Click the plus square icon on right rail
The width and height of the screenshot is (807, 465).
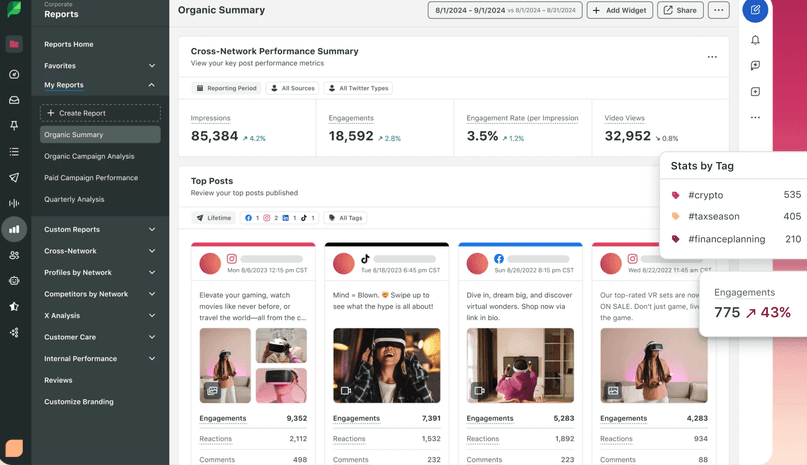coord(755,92)
